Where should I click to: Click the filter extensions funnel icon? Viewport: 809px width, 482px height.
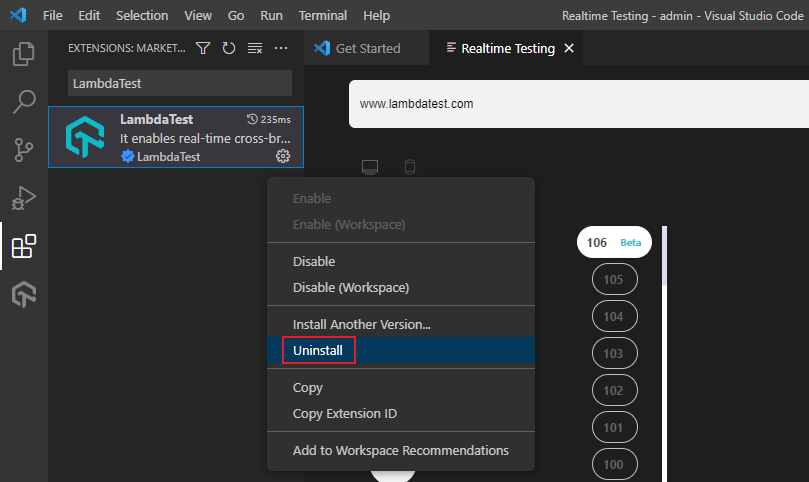point(203,48)
